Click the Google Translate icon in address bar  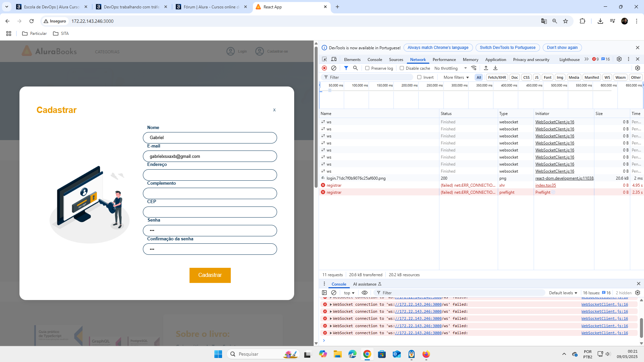pyautogui.click(x=544, y=21)
